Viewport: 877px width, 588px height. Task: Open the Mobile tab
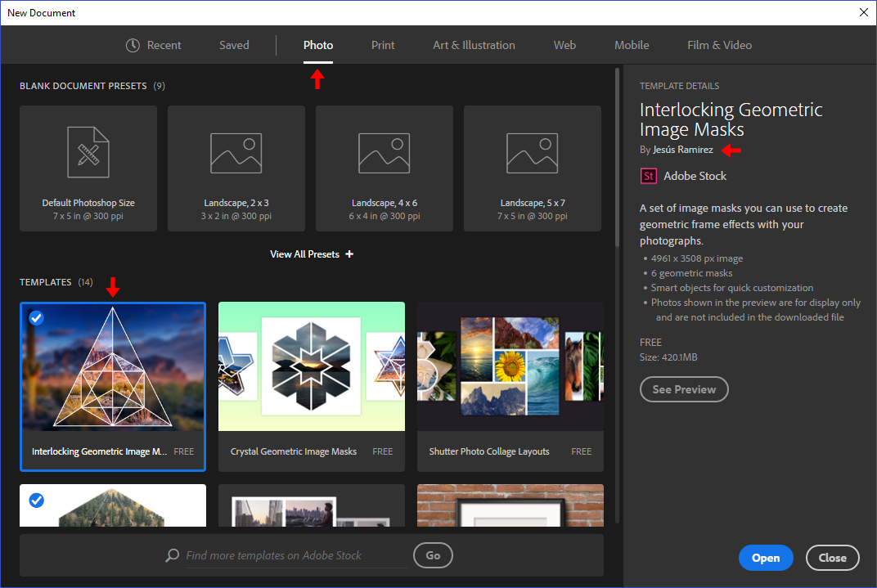pos(632,45)
